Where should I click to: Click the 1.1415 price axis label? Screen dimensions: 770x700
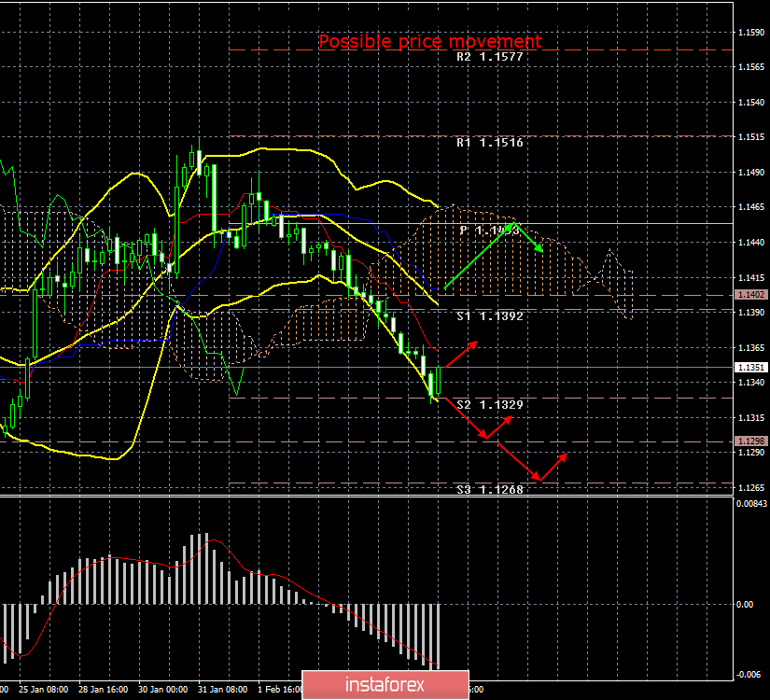pos(751,278)
